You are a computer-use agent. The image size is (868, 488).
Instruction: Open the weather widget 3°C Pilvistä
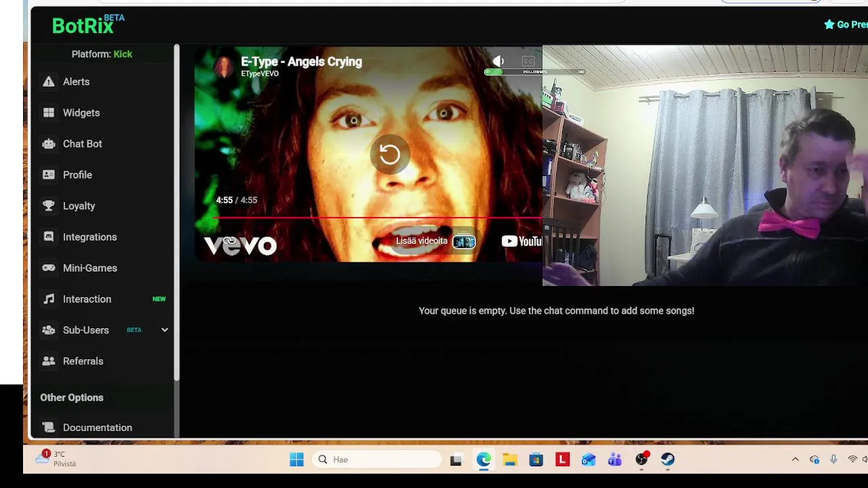pos(56,459)
